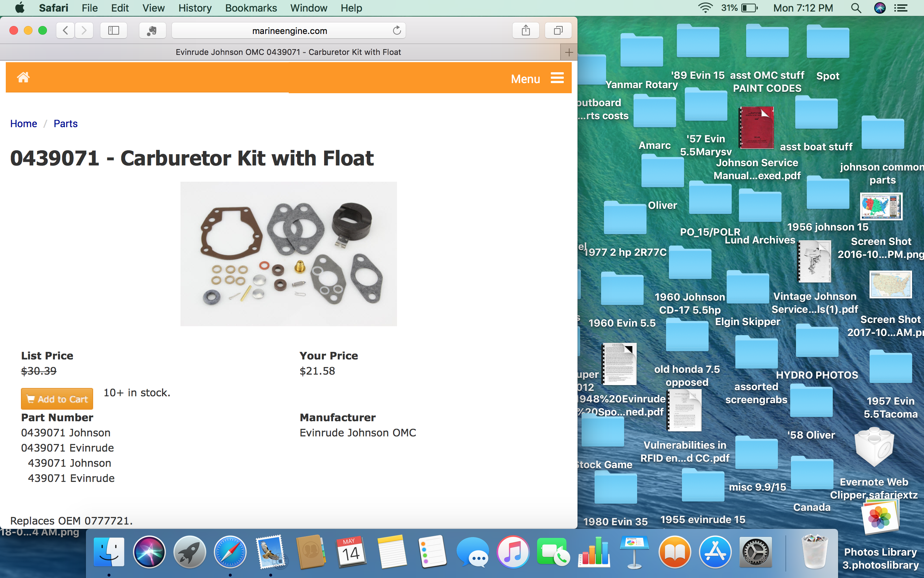This screenshot has width=924, height=578.
Task: Select Screen Shot 2016-10 PNG desktop thumbnail
Action: tap(881, 206)
